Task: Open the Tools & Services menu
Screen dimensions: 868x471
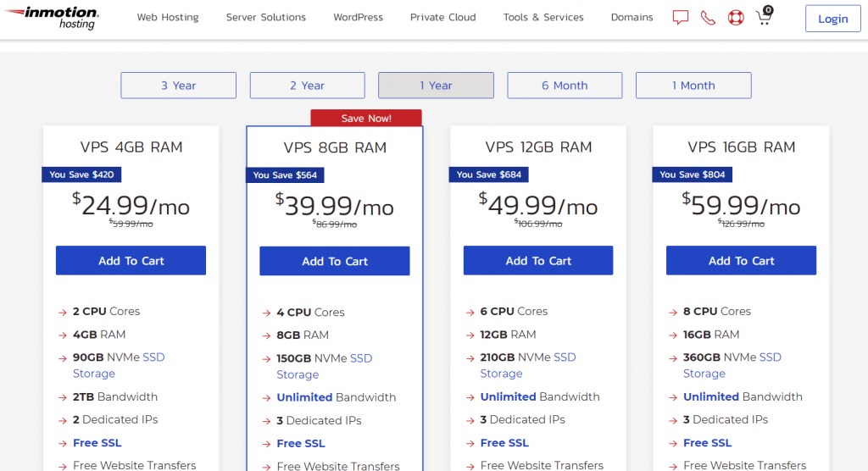Action: tap(543, 17)
